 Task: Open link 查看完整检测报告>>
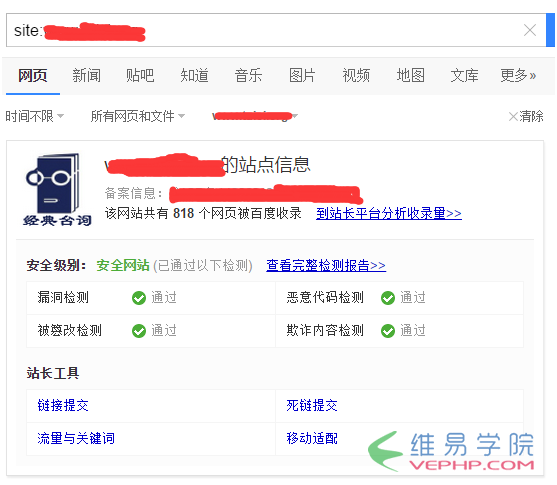click(x=326, y=265)
